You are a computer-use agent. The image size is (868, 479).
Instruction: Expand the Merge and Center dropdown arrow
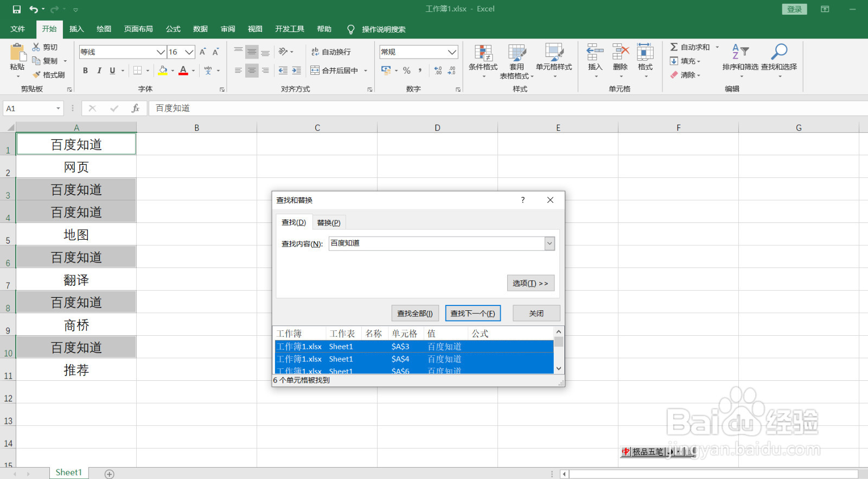coord(366,71)
